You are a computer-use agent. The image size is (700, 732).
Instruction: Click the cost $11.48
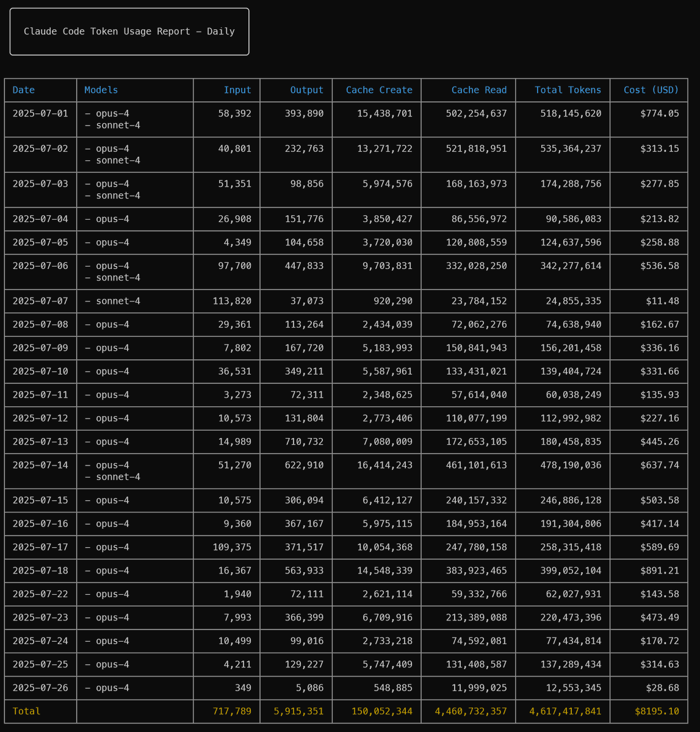[662, 301]
